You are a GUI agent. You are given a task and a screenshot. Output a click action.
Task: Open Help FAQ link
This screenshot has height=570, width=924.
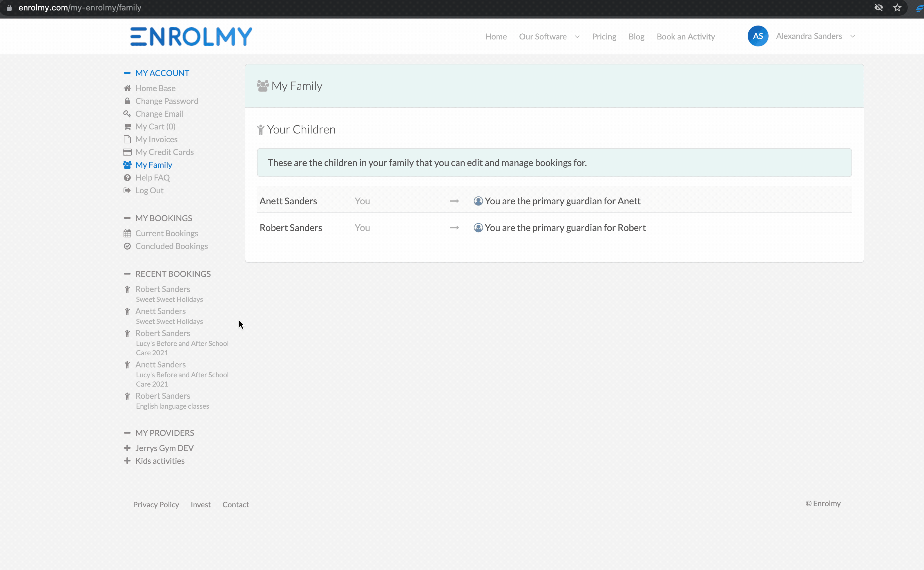pyautogui.click(x=152, y=178)
